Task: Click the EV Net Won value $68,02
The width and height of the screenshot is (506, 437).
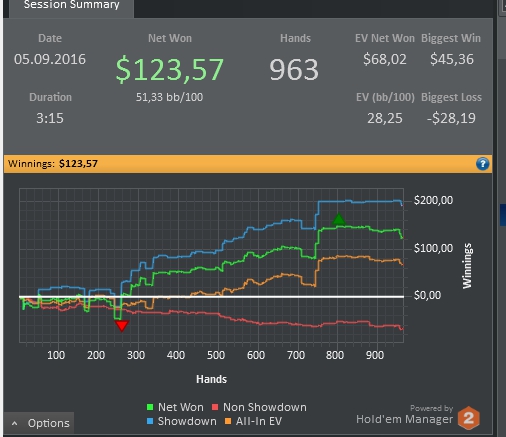Action: pos(385,59)
